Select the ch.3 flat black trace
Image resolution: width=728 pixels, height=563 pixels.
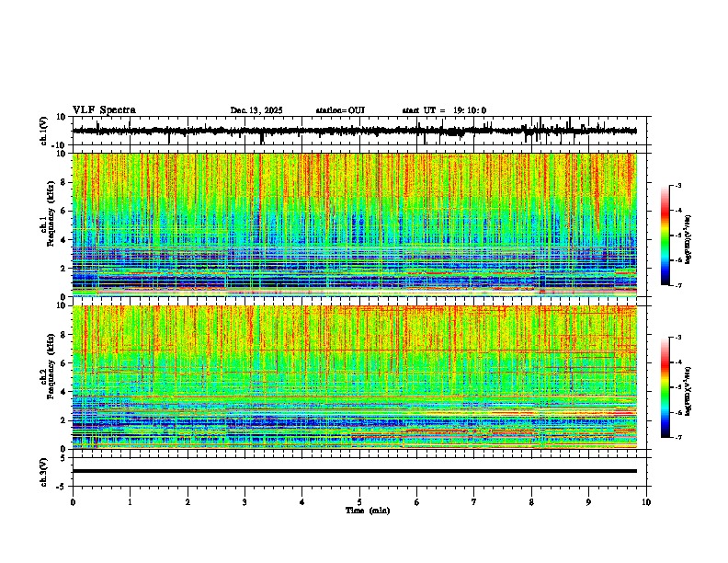(355, 471)
